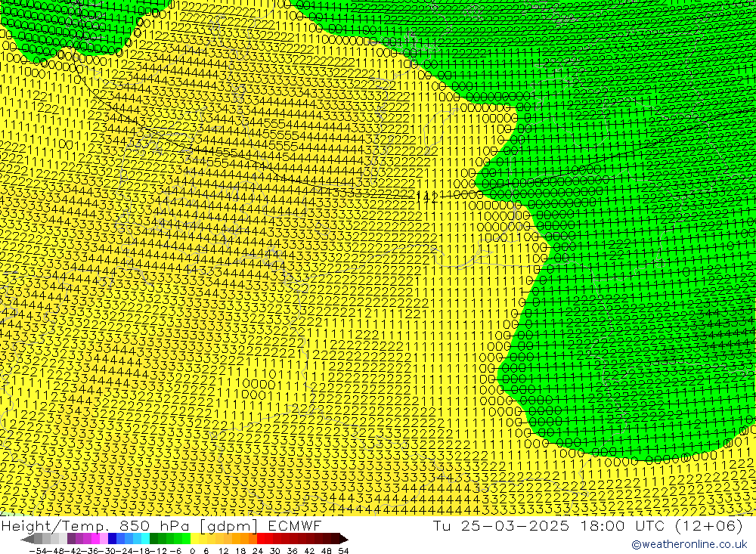Screen dimensions: 756x554
Task: Click the '42' value on the legend scale
Action: coord(309,551)
